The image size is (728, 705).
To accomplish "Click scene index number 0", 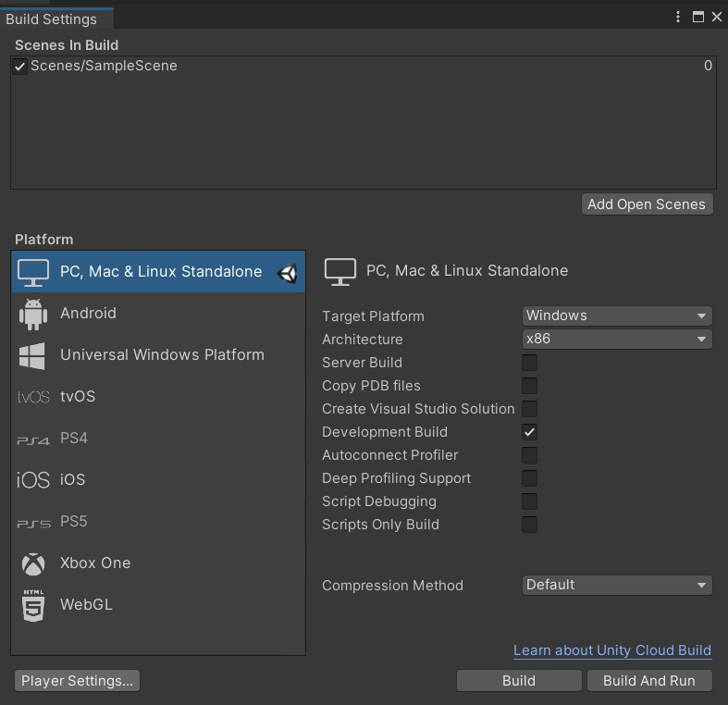I will click(x=708, y=66).
